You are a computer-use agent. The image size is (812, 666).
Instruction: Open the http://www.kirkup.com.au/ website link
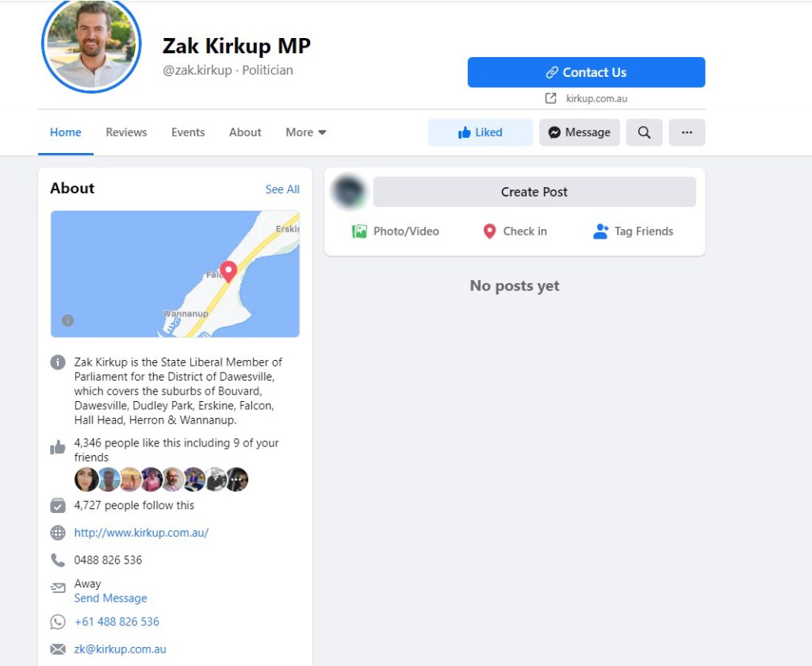point(141,533)
